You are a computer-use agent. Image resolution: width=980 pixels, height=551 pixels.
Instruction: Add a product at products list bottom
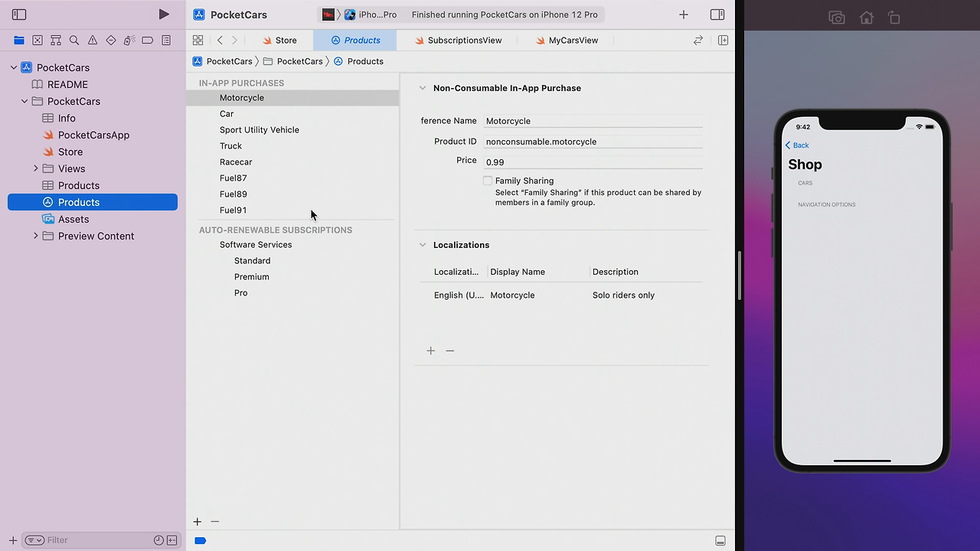click(198, 522)
